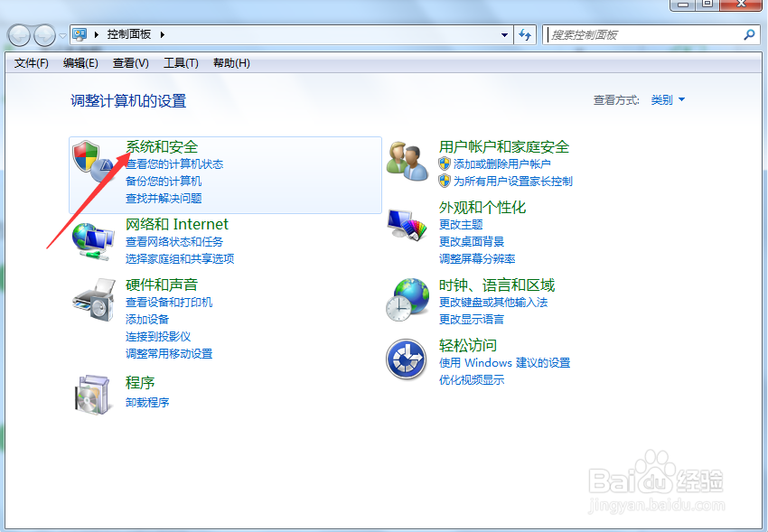Viewport: 768px width, 532px height.
Task: Click 调整常用移动设置 link
Action: (169, 353)
